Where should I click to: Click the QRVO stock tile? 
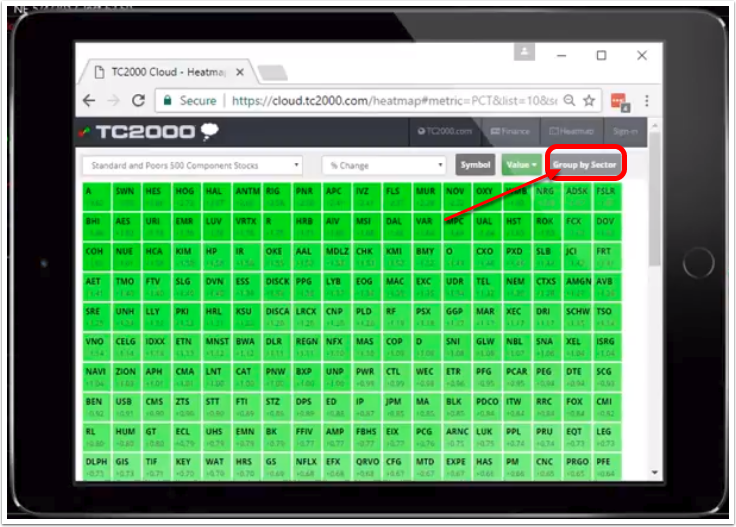367,467
